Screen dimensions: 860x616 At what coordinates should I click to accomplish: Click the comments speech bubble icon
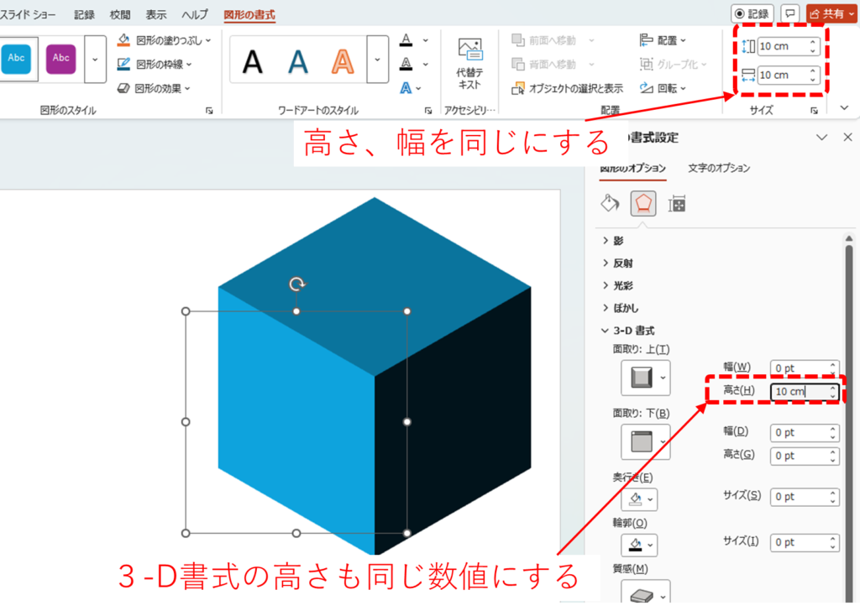[789, 13]
